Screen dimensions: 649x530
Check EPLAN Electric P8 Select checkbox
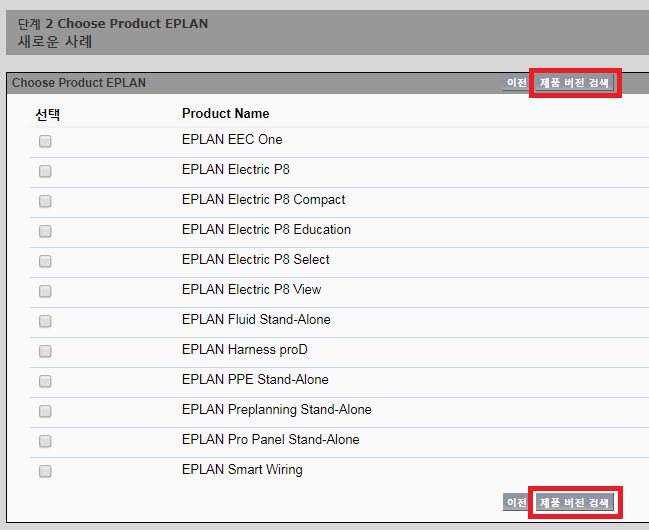[x=45, y=261]
